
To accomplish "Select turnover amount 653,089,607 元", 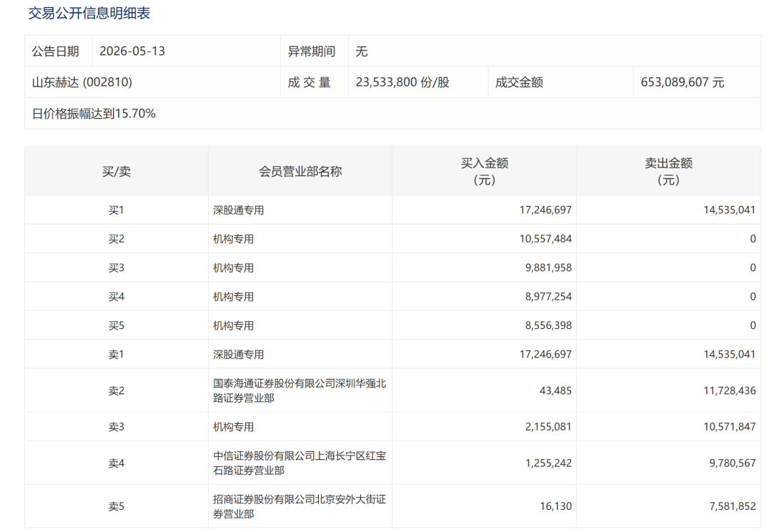I will point(682,82).
